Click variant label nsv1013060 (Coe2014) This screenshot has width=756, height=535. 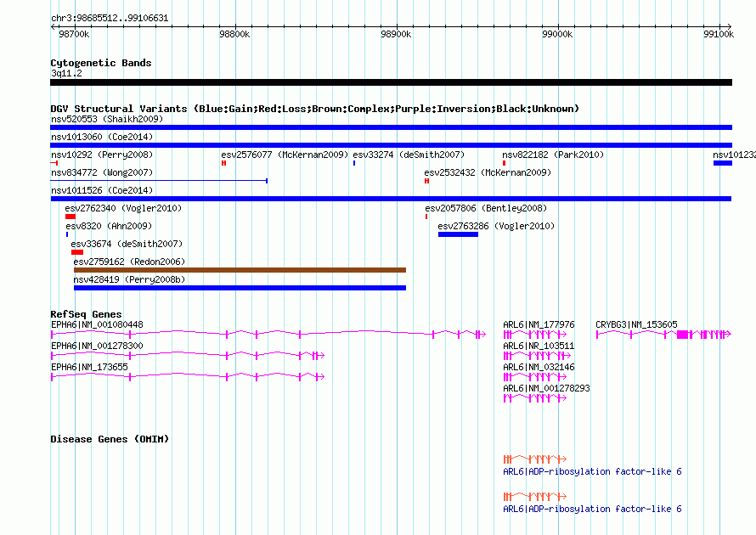click(102, 137)
